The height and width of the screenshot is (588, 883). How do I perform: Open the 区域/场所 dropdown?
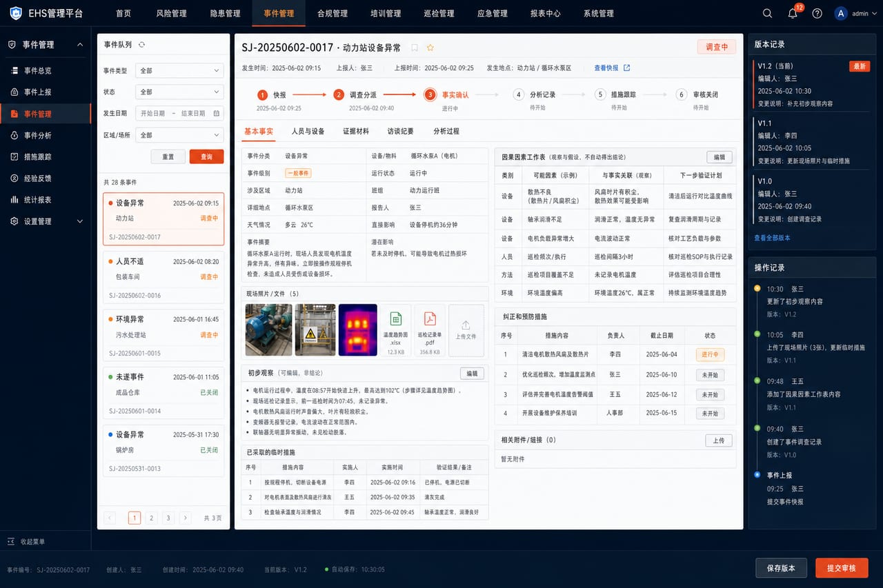tap(179, 135)
